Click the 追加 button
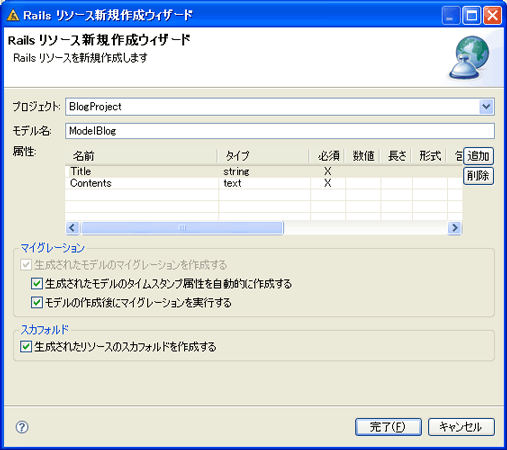 pos(478,156)
